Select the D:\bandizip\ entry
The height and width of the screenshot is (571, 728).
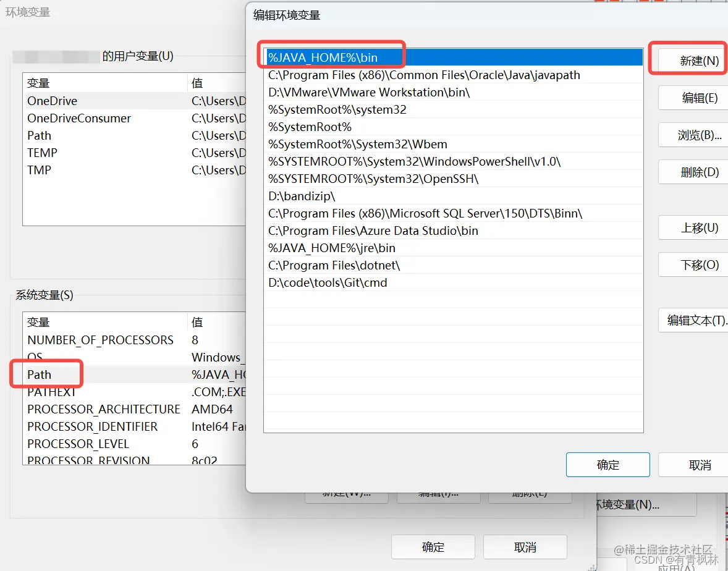[x=454, y=196]
